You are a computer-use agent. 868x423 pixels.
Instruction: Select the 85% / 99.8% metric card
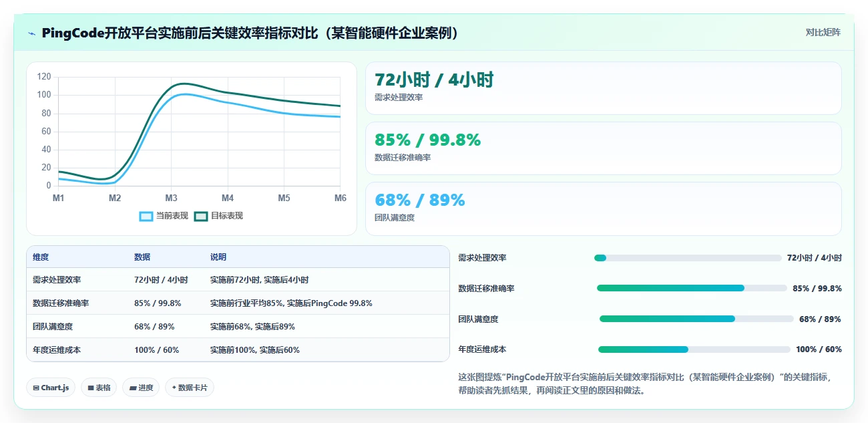(x=604, y=148)
